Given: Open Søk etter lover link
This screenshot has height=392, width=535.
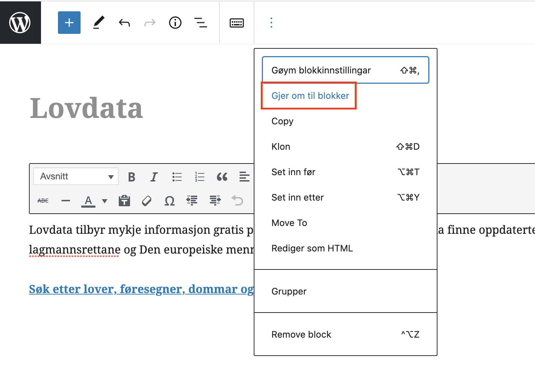Looking at the screenshot, I should click(141, 289).
